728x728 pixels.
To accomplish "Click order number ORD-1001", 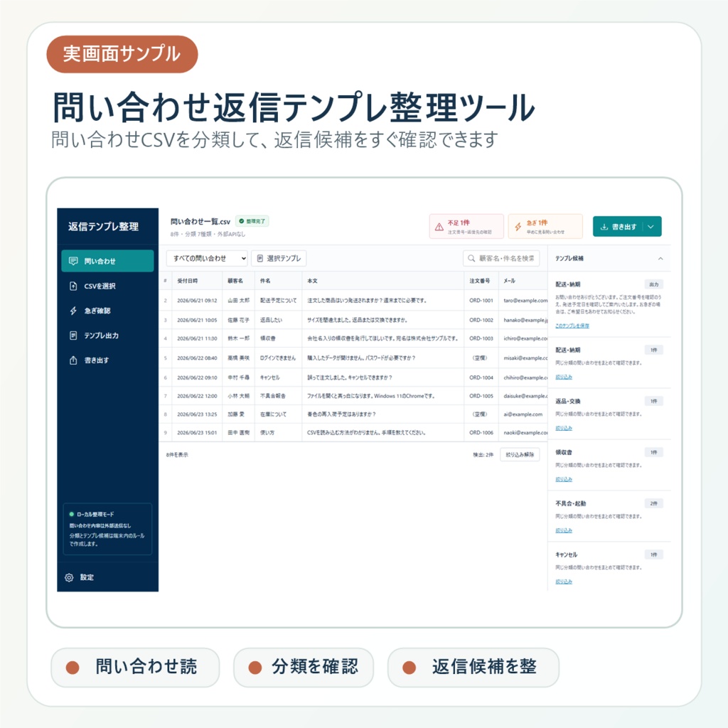I will [481, 301].
